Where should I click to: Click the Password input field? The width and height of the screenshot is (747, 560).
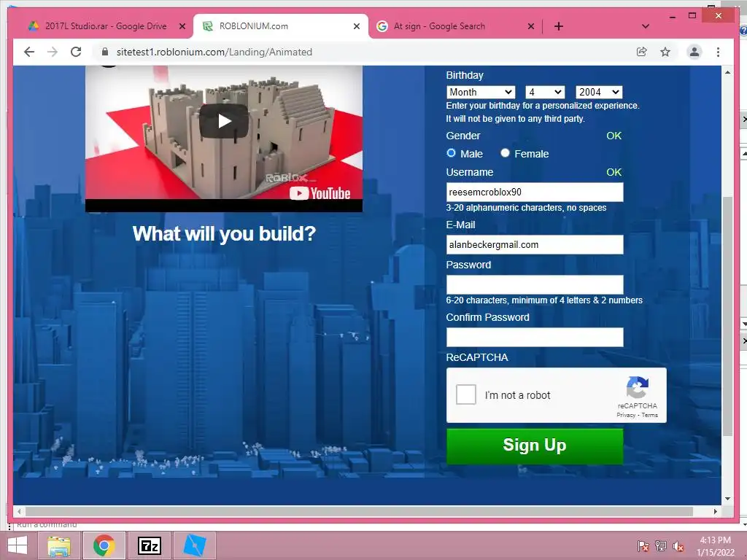point(535,284)
